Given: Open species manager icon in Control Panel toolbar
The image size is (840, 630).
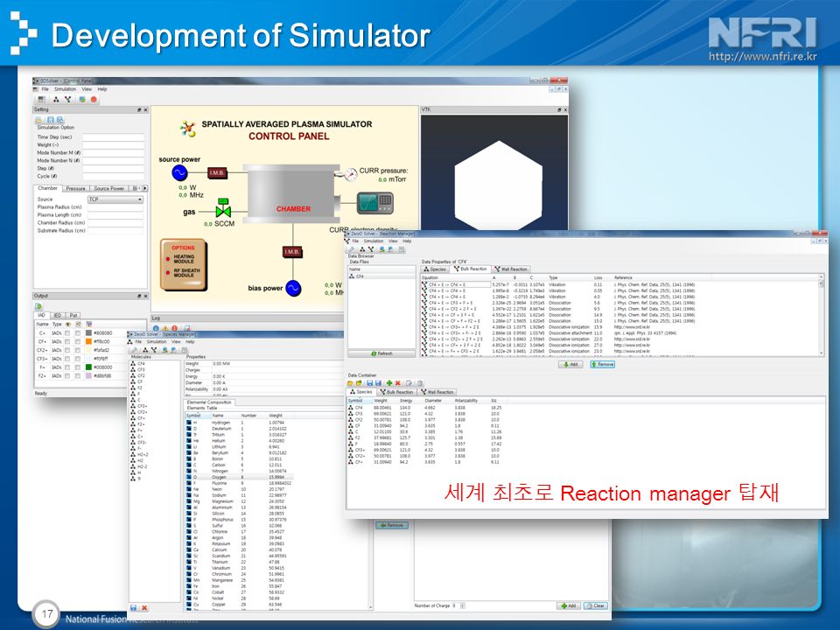Looking at the screenshot, I should point(56,100).
